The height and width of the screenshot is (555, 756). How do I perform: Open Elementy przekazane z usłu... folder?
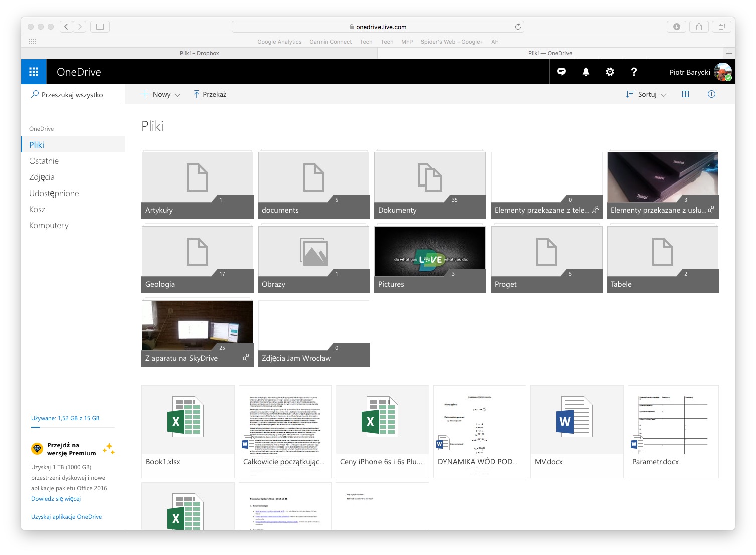(663, 185)
